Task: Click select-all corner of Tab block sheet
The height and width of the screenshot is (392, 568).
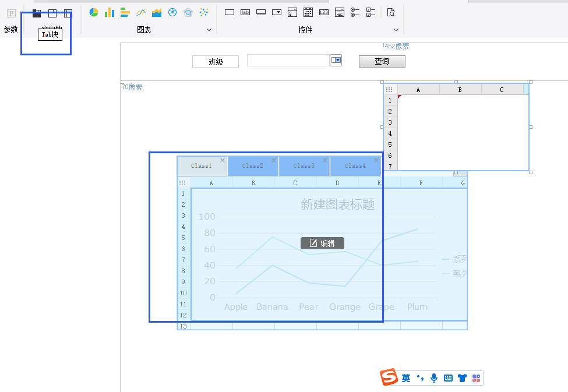Action: coord(182,183)
